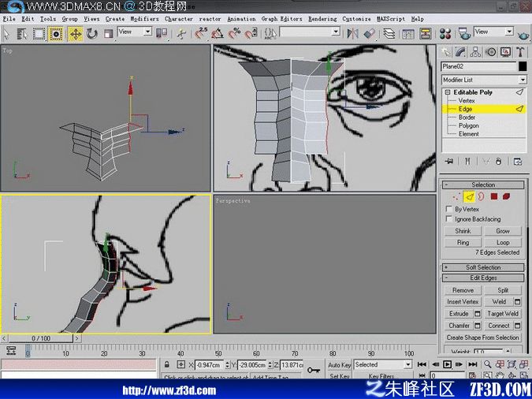Click the Connect button
Viewport: 532px width, 399px height.
tap(499, 326)
